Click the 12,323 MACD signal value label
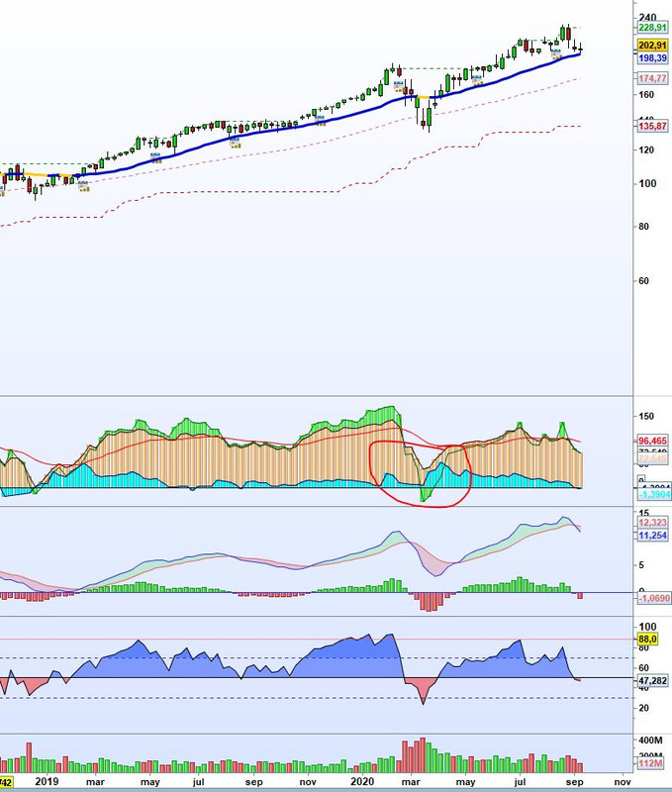The width and height of the screenshot is (672, 792). (652, 523)
